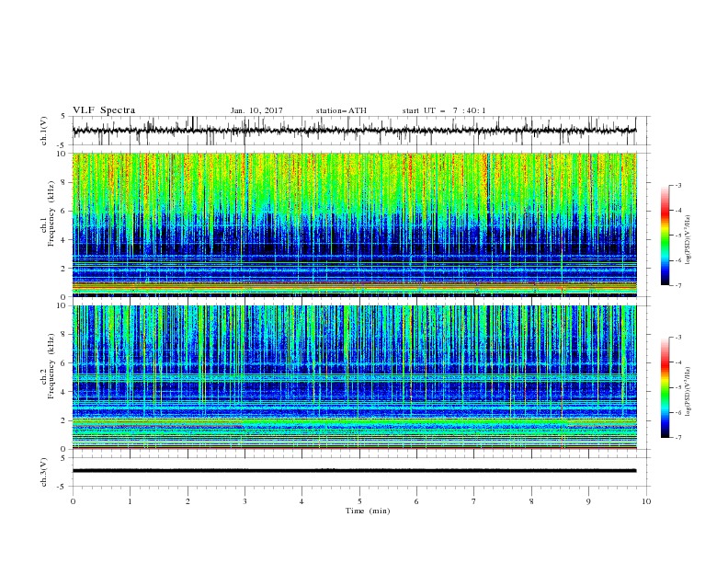Click the ch.1 waveform trace plot
The height and width of the screenshot is (563, 728).
354,131
